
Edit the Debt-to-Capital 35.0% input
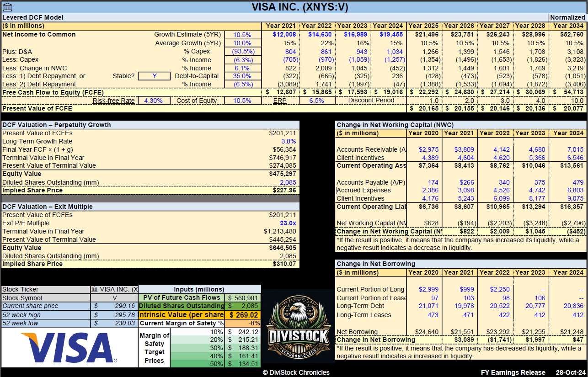pyautogui.click(x=242, y=76)
